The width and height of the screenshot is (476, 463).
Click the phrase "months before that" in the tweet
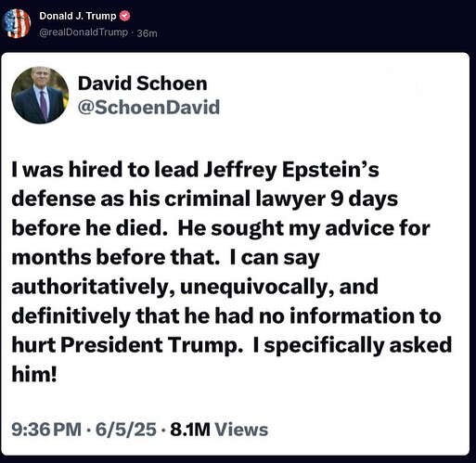click(x=116, y=257)
